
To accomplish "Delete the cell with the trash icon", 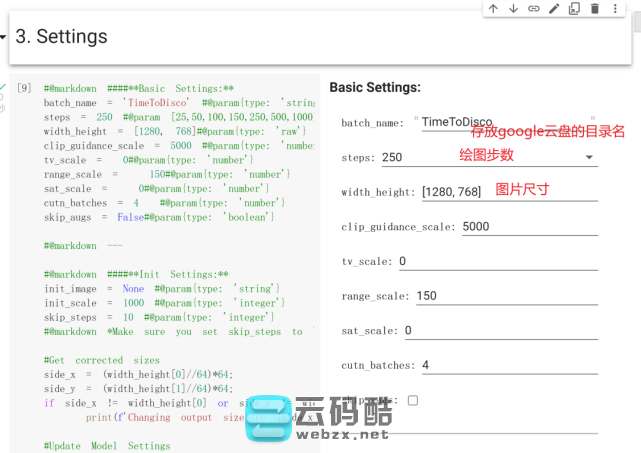I will point(594,9).
